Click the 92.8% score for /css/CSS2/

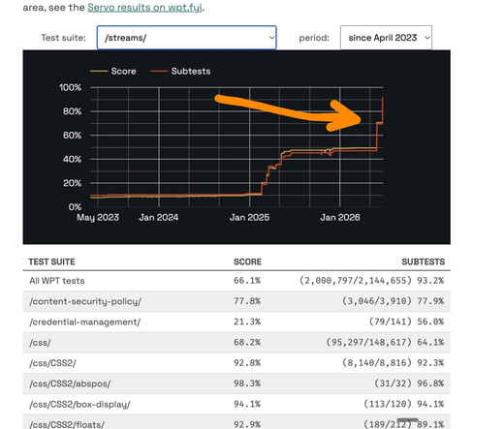point(247,363)
